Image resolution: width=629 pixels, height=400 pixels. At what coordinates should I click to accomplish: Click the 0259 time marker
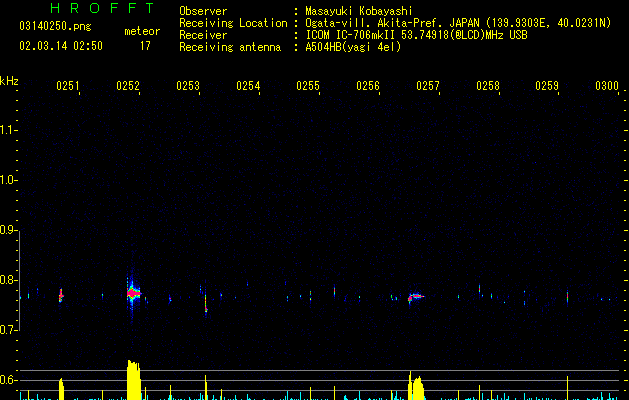[x=547, y=86]
